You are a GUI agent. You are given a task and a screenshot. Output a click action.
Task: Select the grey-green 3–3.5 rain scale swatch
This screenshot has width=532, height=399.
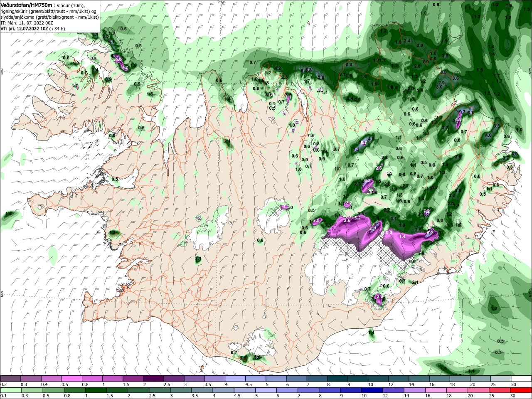click(x=181, y=390)
